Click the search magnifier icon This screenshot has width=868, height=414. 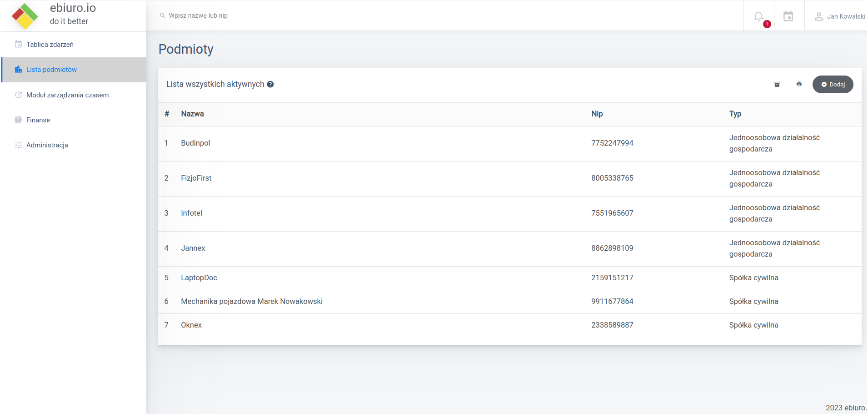click(x=162, y=15)
